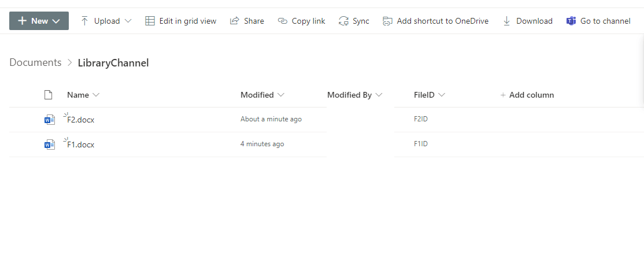Open the Modified column dropdown

pos(281,95)
